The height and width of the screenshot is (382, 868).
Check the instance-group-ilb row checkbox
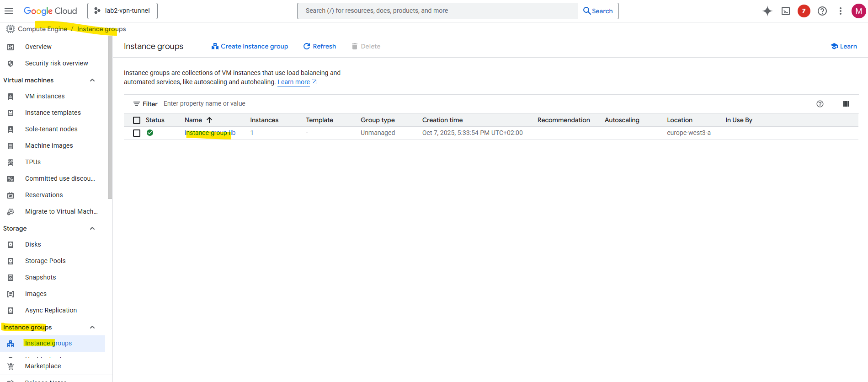[137, 133]
